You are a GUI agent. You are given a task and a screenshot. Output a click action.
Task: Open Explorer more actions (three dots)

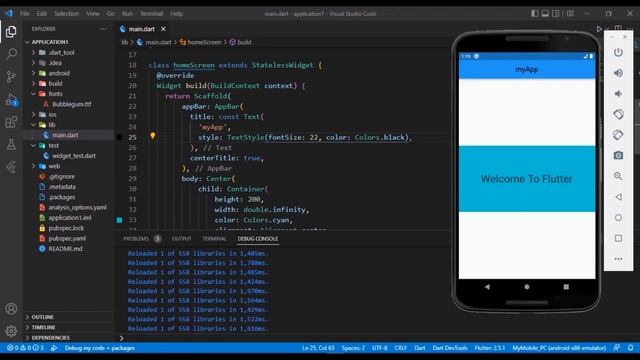[x=103, y=29]
